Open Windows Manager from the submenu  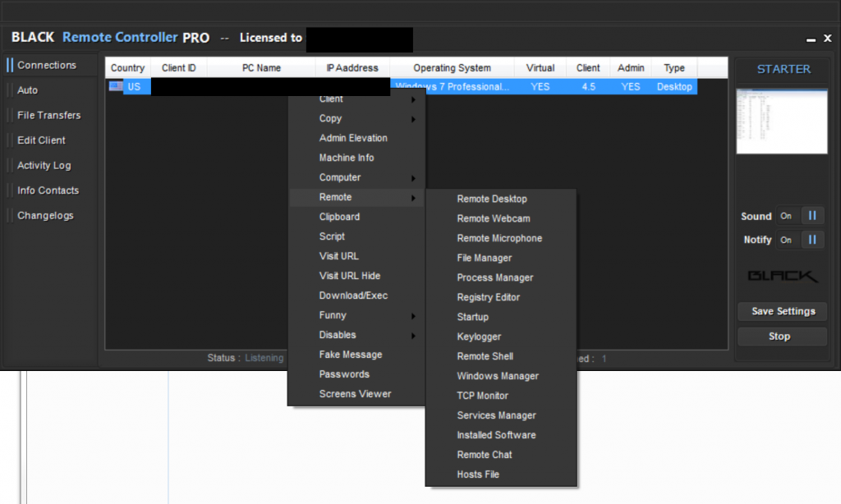click(x=501, y=377)
